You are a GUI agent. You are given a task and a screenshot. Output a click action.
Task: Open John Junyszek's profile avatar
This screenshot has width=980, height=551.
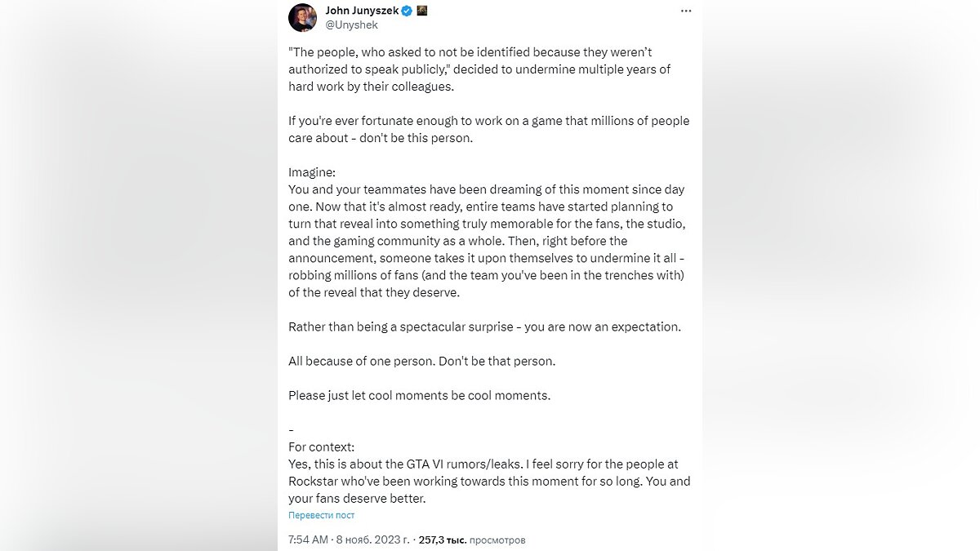click(303, 17)
